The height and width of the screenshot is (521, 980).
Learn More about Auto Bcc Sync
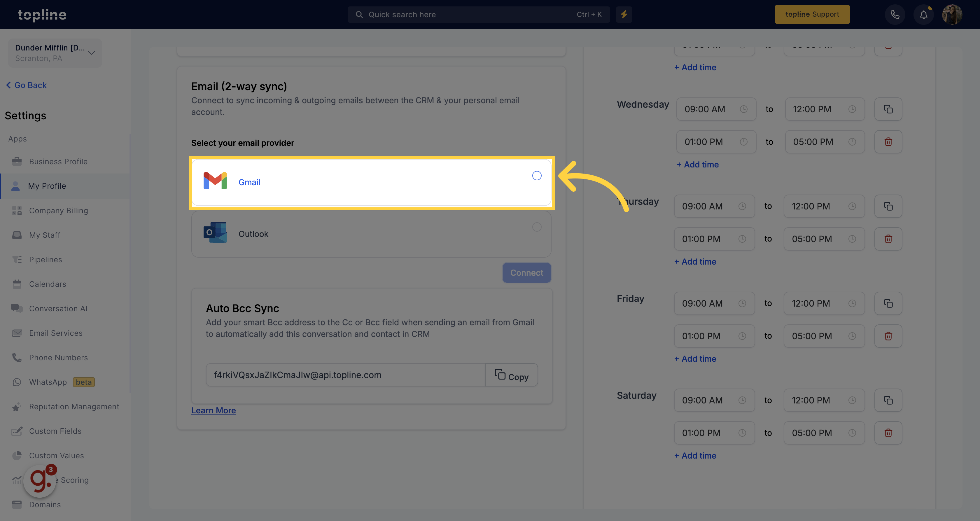213,410
